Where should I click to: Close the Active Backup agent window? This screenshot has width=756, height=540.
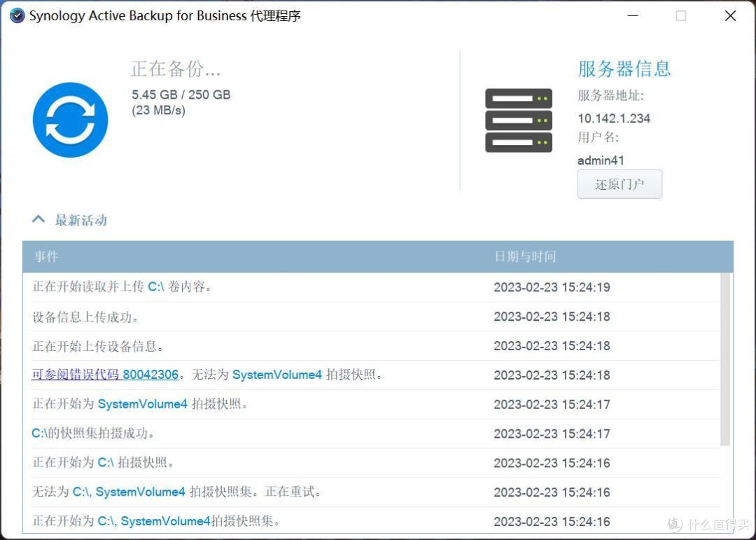click(730, 16)
